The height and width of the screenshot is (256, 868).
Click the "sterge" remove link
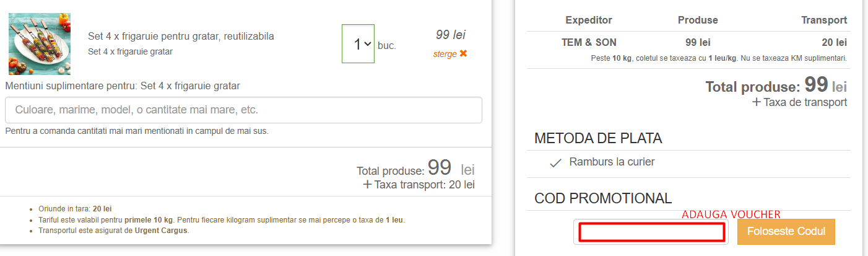click(445, 54)
